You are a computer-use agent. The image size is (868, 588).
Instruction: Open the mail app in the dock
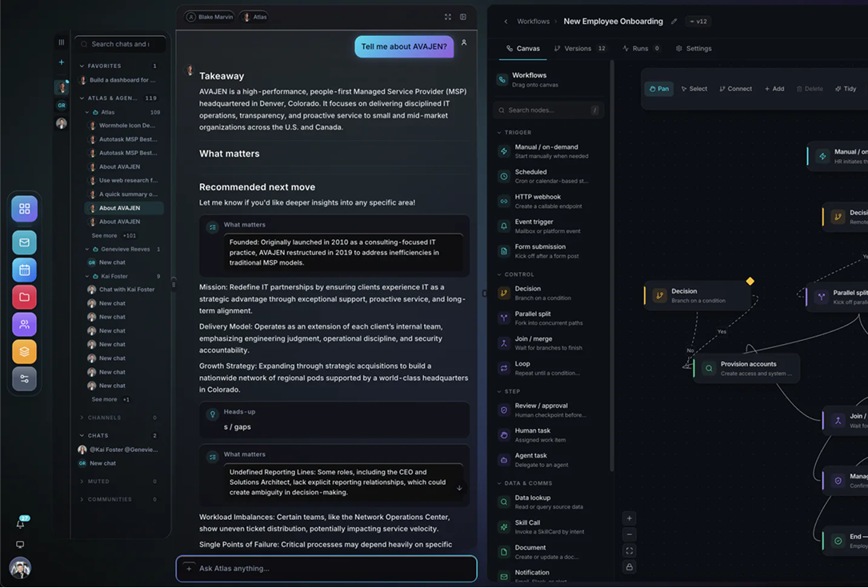click(x=24, y=242)
